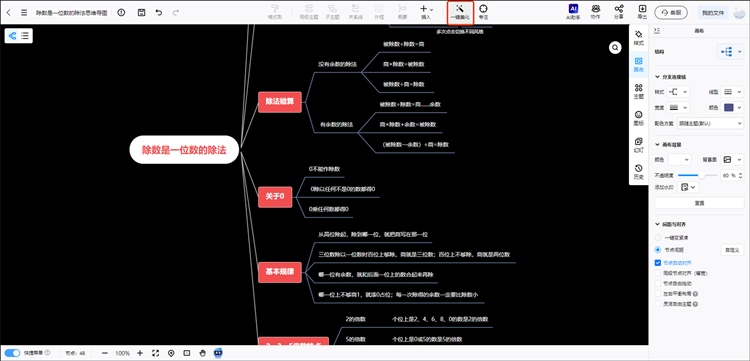Check 灵活自由主题 checkbox
This screenshot has height=361, width=750.
coord(658,304)
